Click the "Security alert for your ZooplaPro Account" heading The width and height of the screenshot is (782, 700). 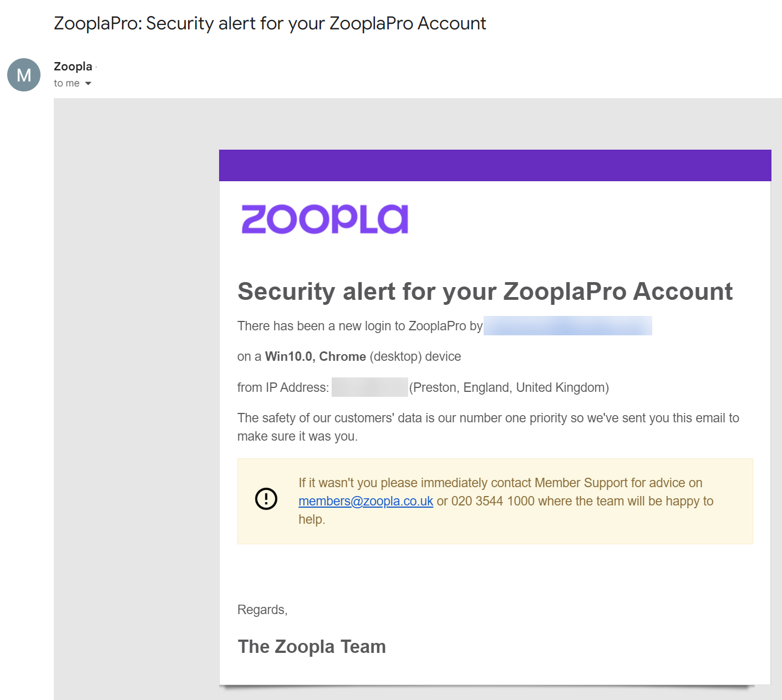point(485,292)
